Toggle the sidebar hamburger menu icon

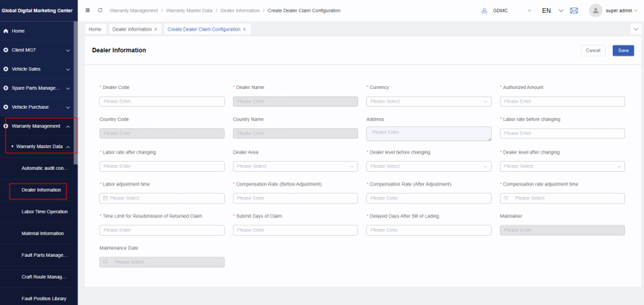pyautogui.click(x=88, y=10)
